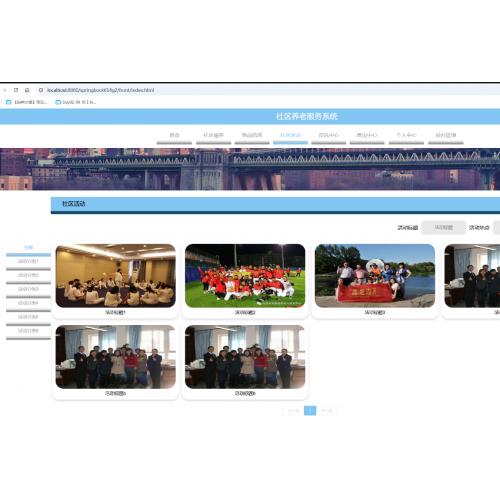Open the 后台管理 navigation tab
The image size is (500, 500).
point(446,135)
